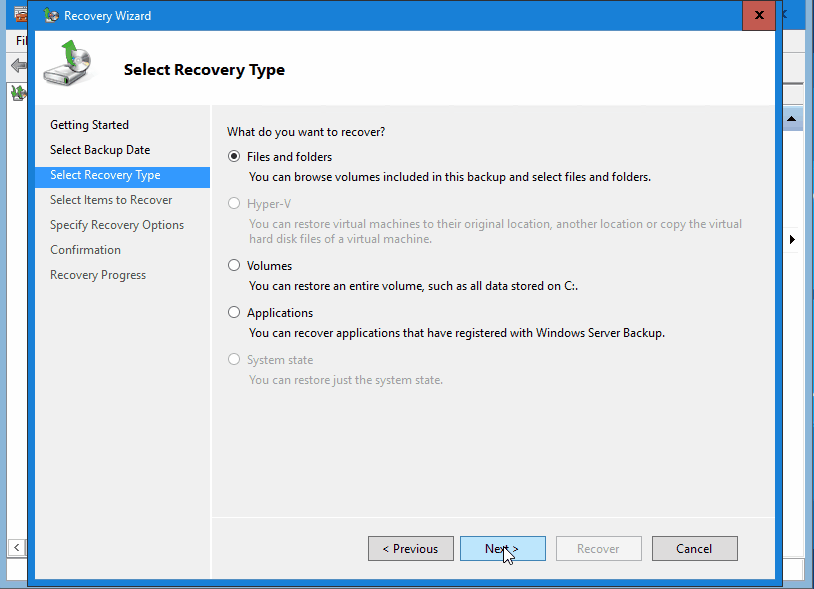Select the Getting Started wizard step
This screenshot has height=589, width=814.
[x=89, y=124]
